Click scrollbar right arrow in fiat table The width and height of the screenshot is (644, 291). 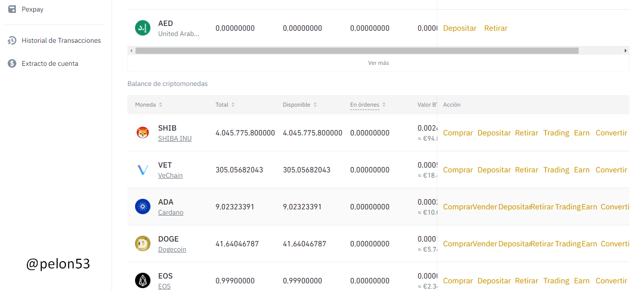point(625,50)
